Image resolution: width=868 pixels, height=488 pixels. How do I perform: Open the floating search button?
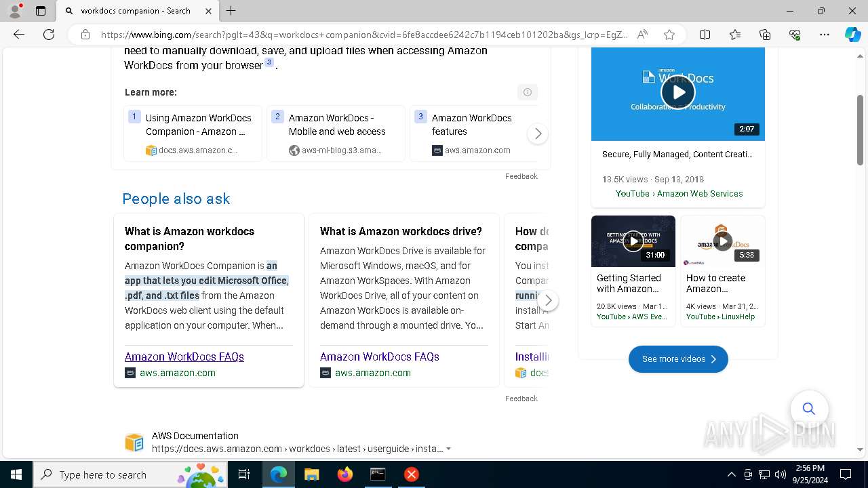(808, 408)
